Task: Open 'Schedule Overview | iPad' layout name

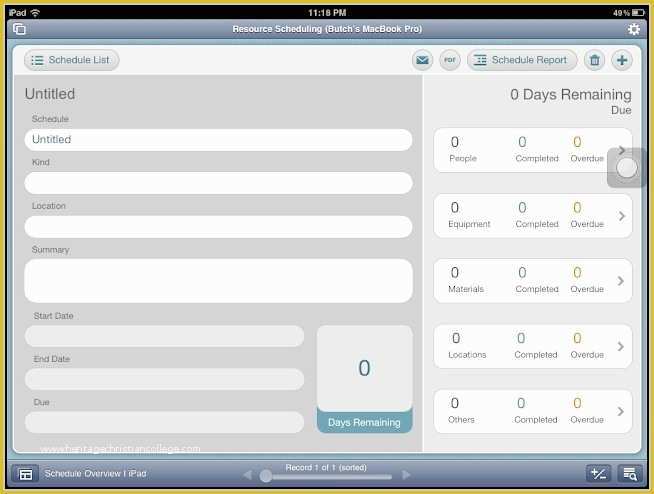Action: point(96,474)
